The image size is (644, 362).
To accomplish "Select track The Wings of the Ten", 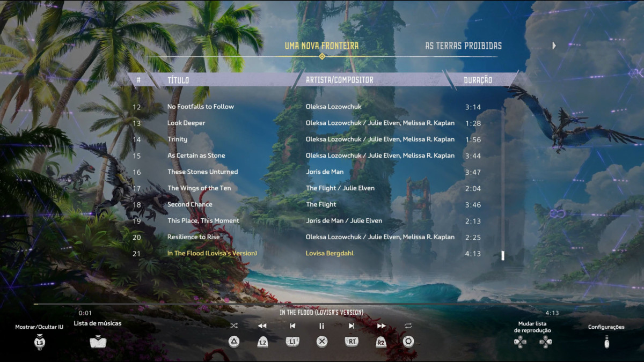I will 199,188.
